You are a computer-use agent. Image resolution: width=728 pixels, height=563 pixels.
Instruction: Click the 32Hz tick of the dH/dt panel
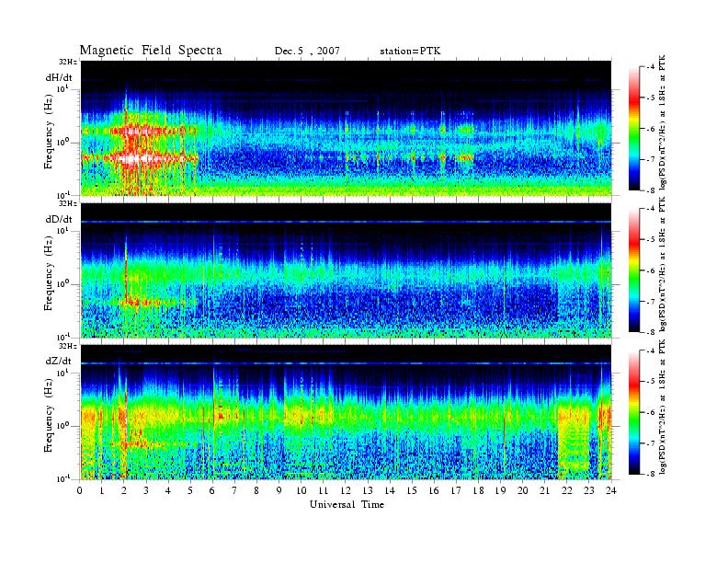pos(68,62)
